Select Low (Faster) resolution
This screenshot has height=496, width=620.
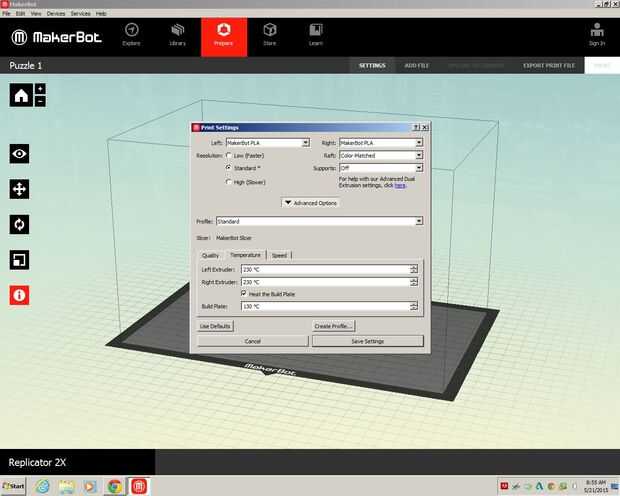[x=229, y=155]
